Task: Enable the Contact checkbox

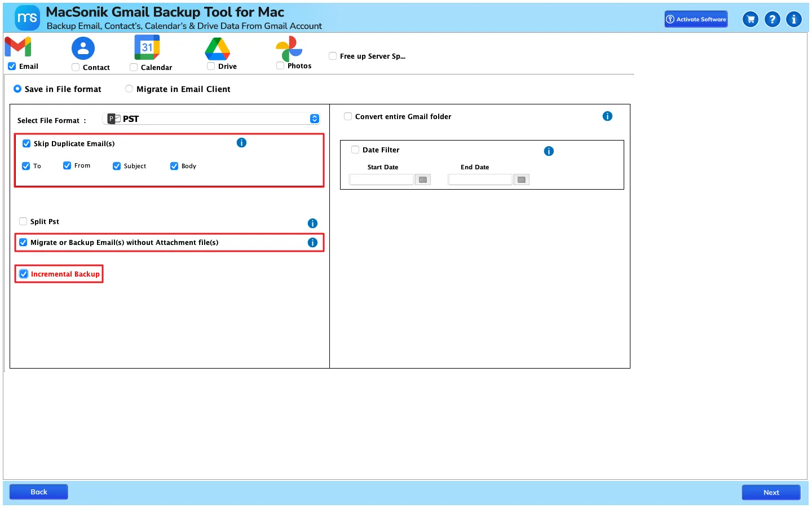Action: click(x=76, y=67)
